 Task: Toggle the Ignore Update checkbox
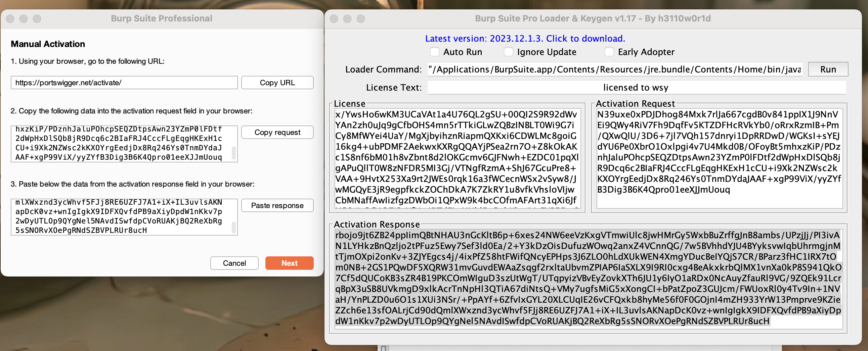(509, 52)
